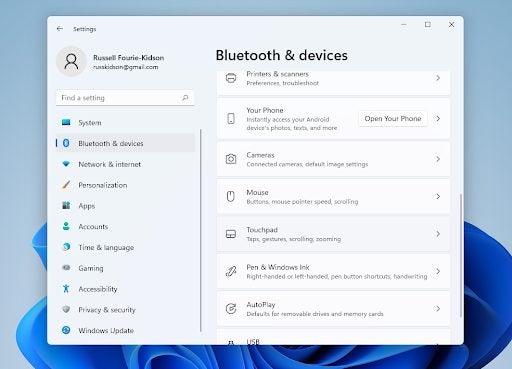This screenshot has height=369, width=512.
Task: Click the mouse icon
Action: pyautogui.click(x=231, y=196)
